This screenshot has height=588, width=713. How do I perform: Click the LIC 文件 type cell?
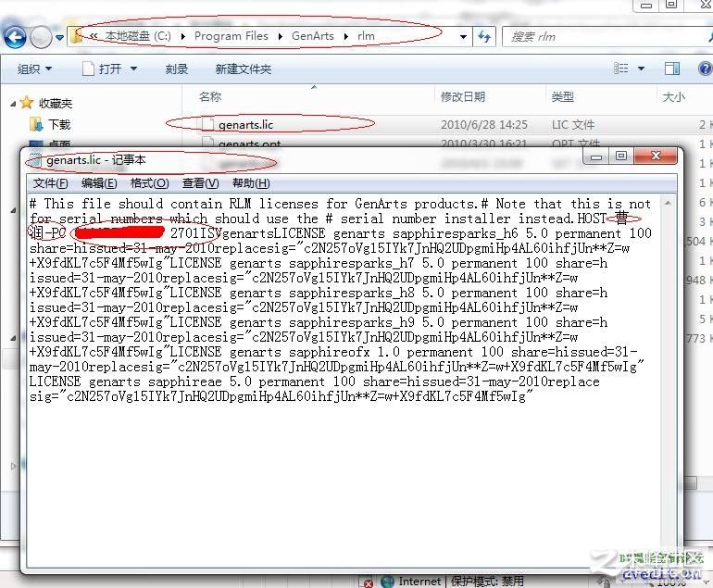click(573, 125)
